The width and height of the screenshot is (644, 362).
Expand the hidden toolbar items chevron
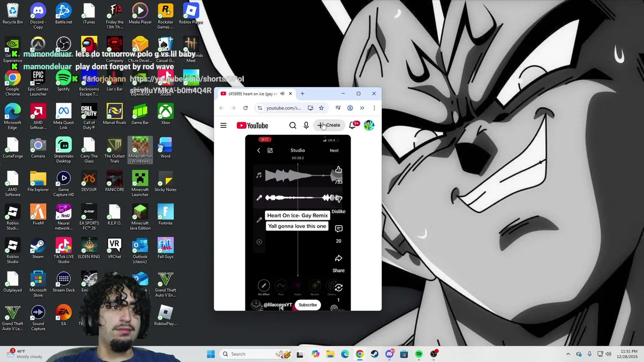pos(362,108)
